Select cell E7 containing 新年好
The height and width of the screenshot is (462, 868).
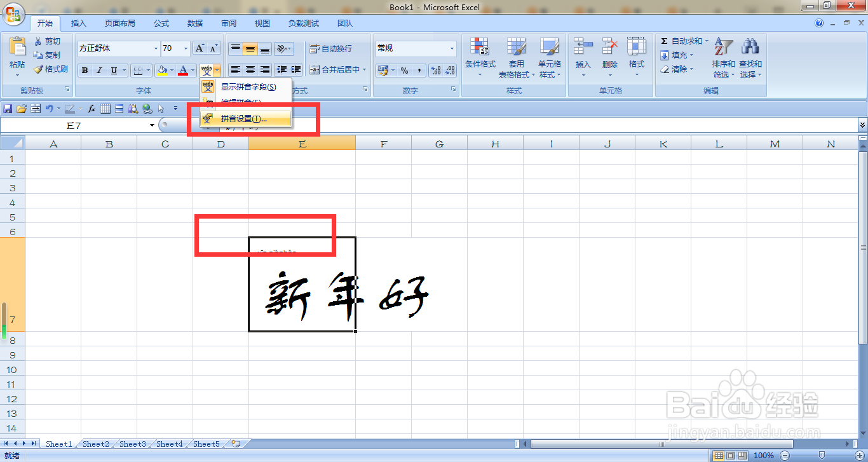[302, 284]
